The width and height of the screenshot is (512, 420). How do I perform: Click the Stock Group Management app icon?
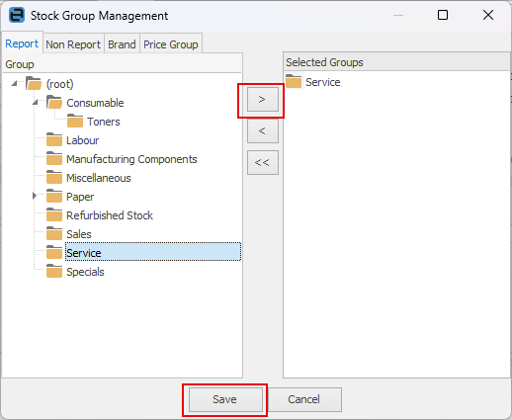(17, 15)
